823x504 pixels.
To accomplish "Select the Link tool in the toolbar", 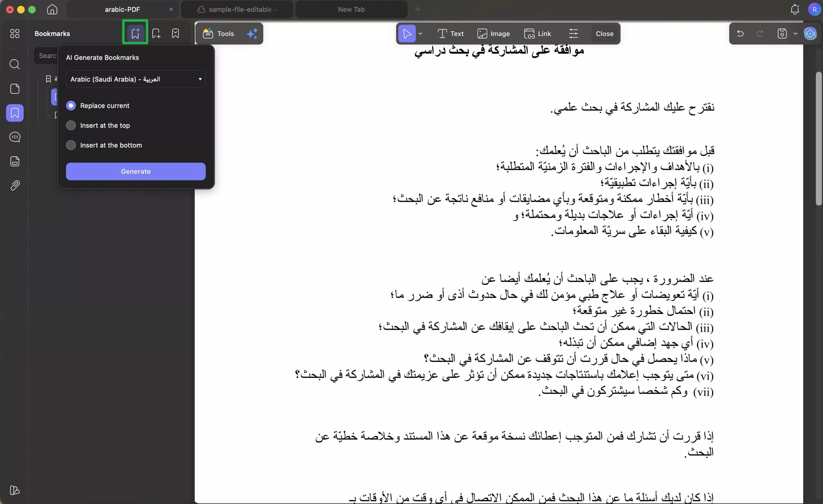I will click(x=537, y=33).
